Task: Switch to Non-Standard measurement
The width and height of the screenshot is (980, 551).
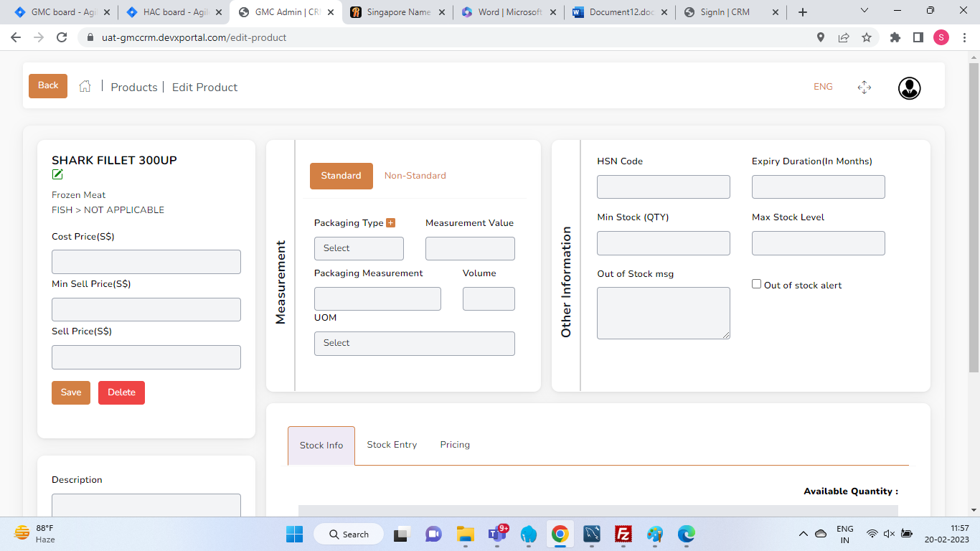Action: (415, 176)
